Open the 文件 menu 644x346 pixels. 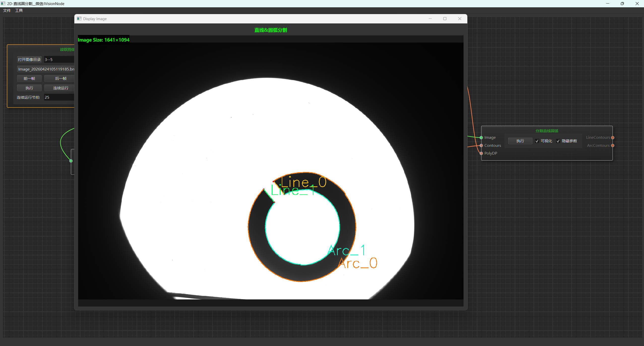point(7,10)
